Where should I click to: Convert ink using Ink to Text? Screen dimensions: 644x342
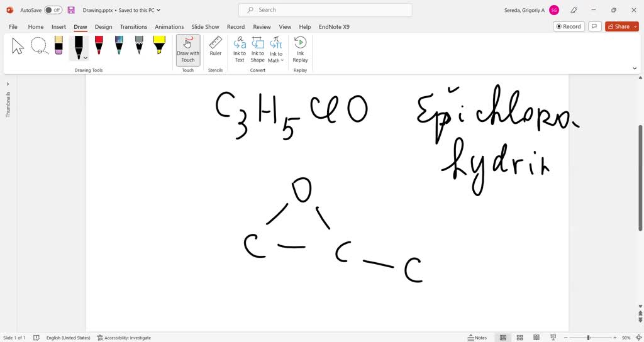tap(240, 50)
